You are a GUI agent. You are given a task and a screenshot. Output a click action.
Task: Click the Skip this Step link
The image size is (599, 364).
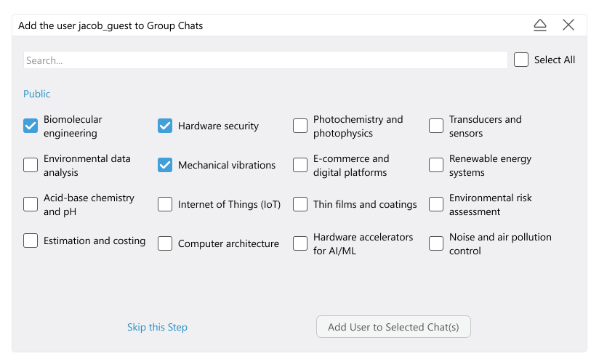[x=157, y=328]
